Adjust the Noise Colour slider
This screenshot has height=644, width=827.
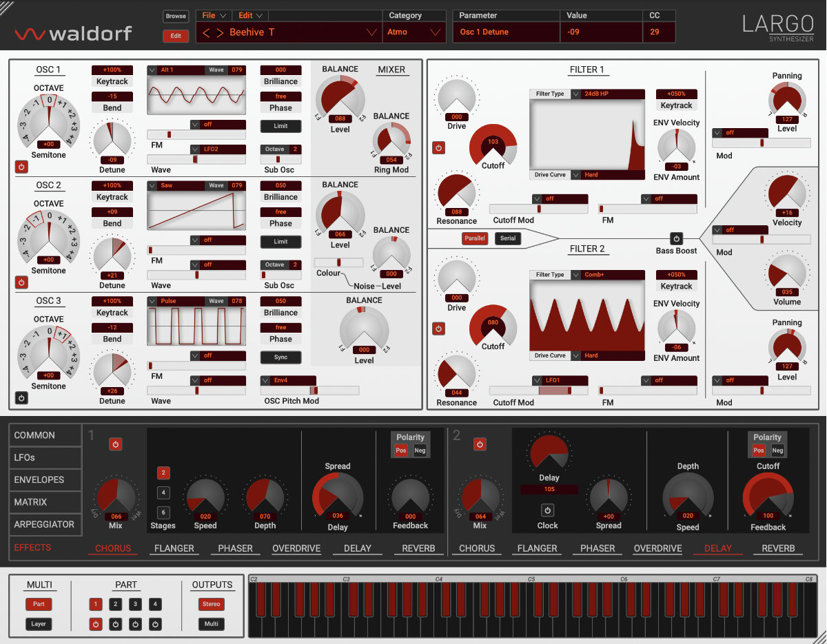(338, 262)
